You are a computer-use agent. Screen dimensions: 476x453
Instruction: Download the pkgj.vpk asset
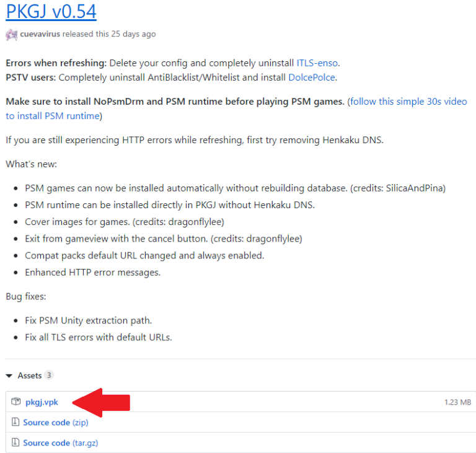coord(42,402)
